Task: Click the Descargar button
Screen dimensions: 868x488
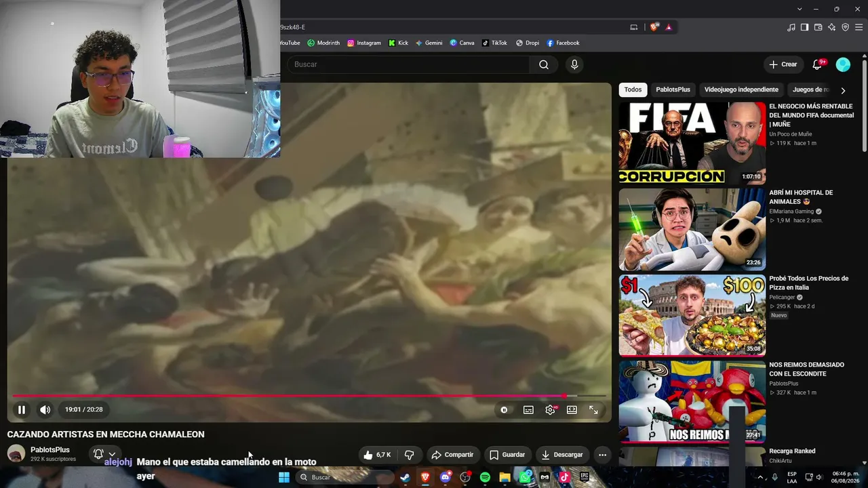Action: [x=562, y=455]
